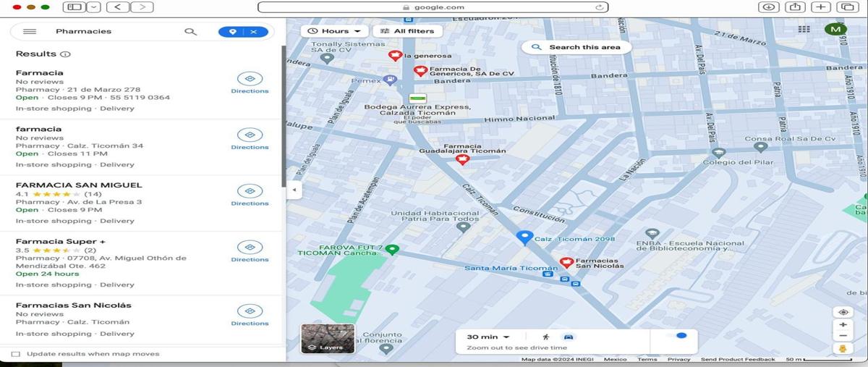Toggle the Safari sidebar button

point(73,7)
